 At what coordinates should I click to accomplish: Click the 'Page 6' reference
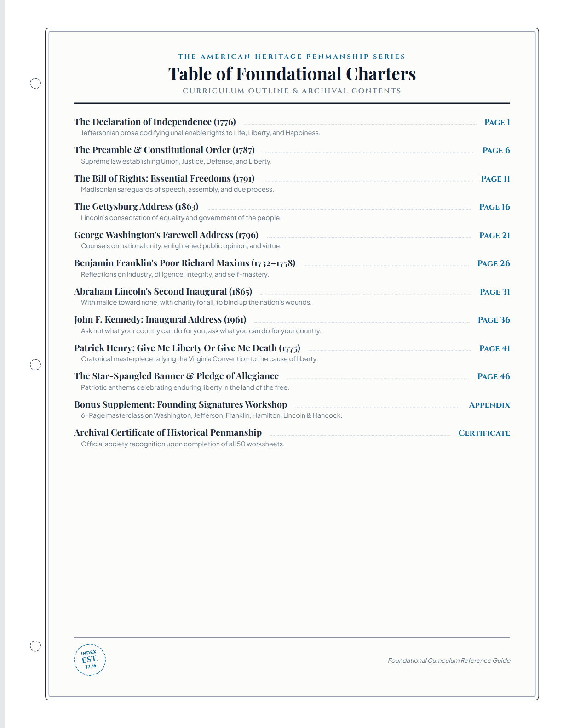click(496, 150)
